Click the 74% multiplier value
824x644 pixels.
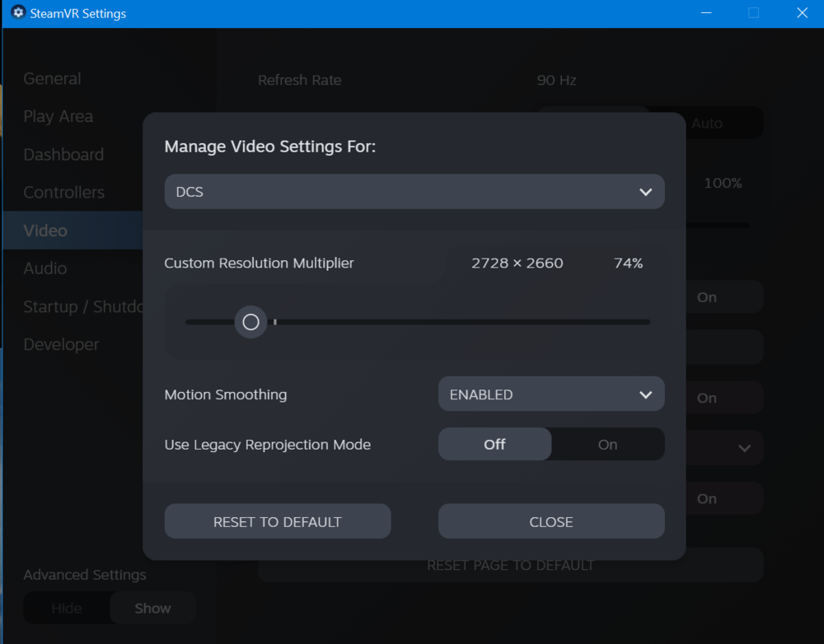628,263
